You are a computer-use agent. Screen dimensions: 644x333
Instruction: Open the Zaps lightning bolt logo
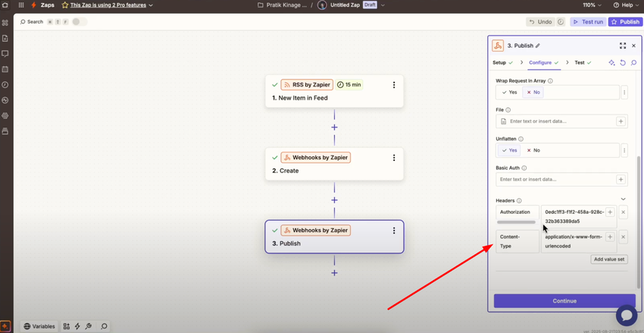pyautogui.click(x=33, y=5)
